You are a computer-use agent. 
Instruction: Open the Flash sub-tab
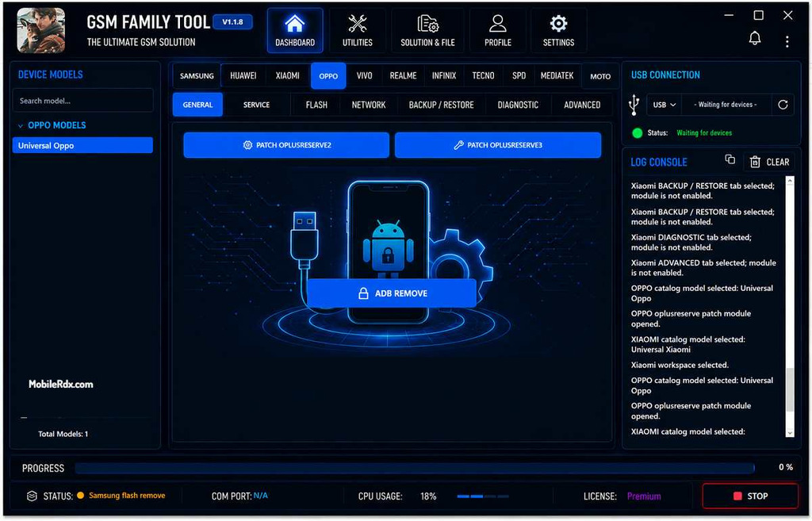click(316, 105)
